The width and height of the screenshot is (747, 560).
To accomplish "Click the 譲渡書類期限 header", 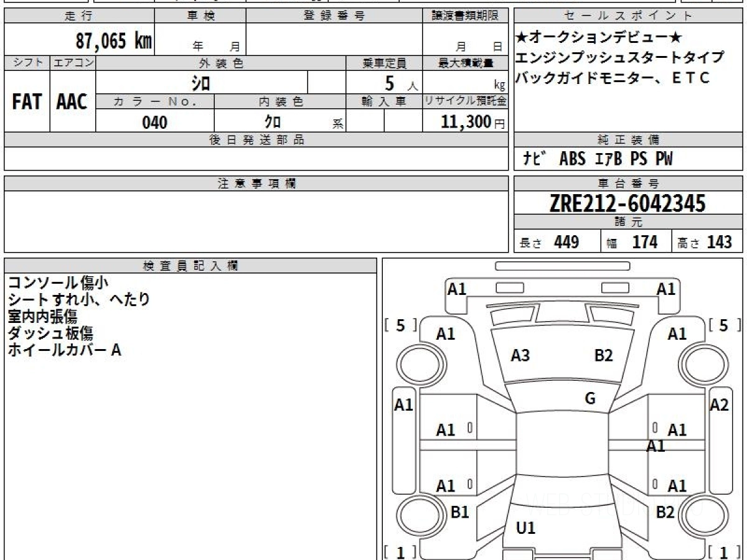I will pyautogui.click(x=464, y=16).
